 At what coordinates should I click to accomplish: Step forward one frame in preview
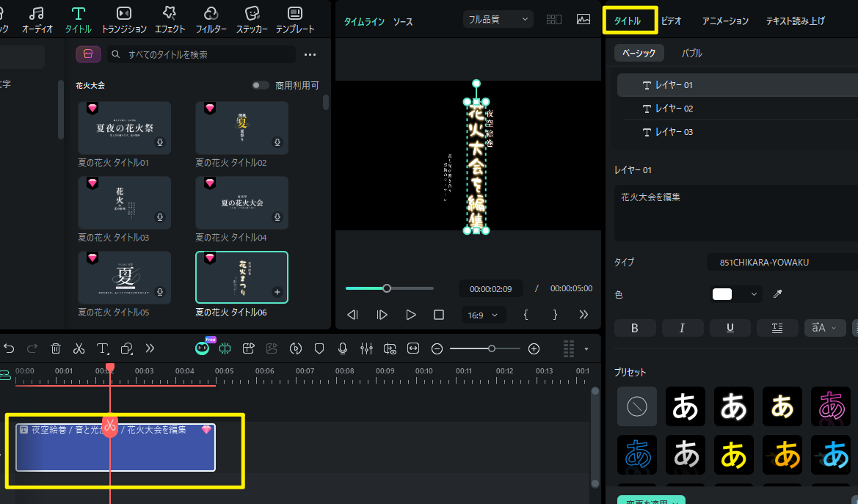point(382,315)
